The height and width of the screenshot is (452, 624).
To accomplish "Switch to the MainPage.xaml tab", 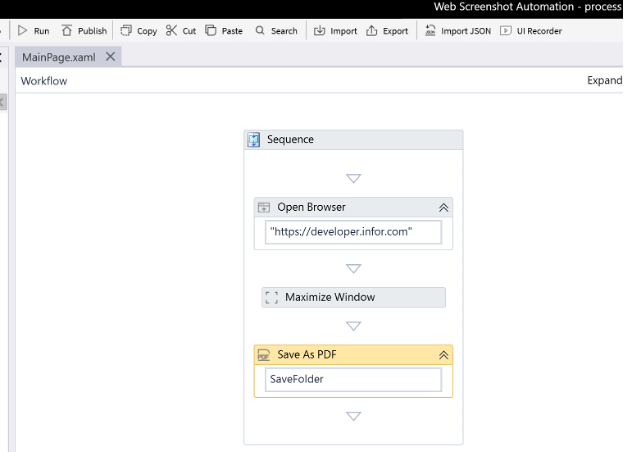I will point(60,57).
